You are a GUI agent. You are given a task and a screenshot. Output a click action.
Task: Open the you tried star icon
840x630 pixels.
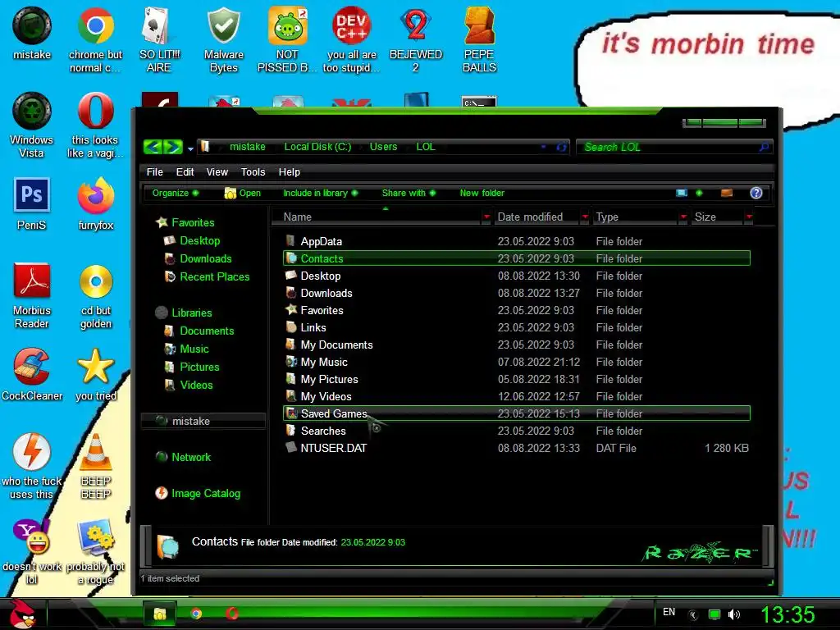[x=95, y=374]
